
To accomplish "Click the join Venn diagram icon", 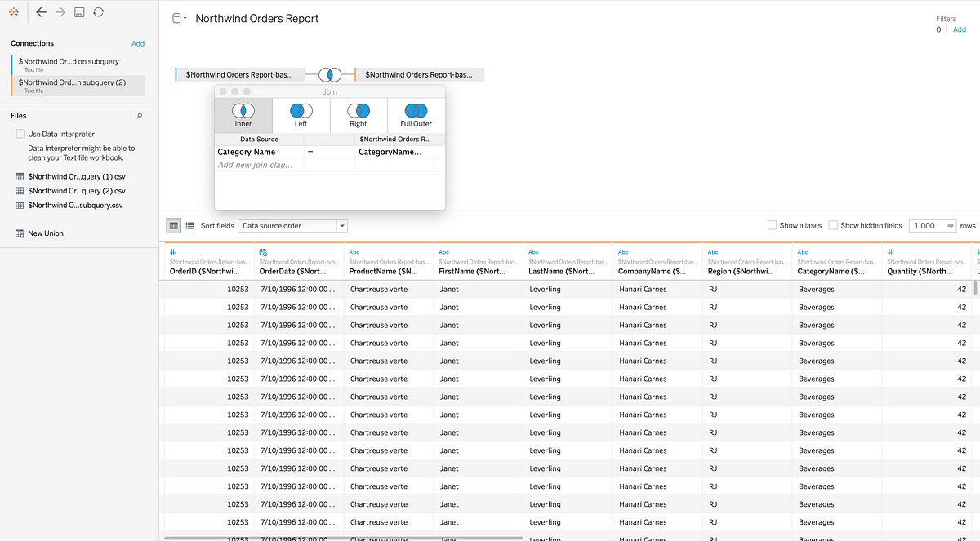I will coord(330,74).
